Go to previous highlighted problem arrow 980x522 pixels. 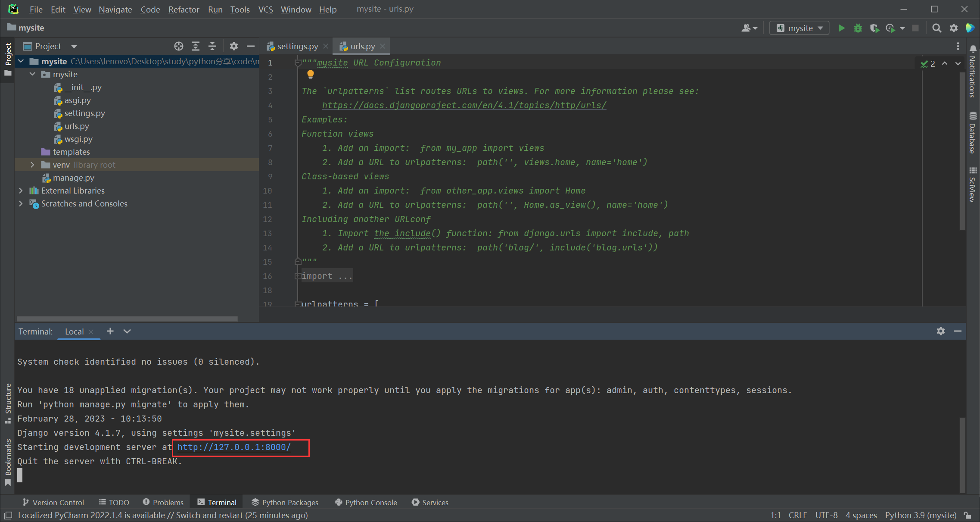[945, 63]
